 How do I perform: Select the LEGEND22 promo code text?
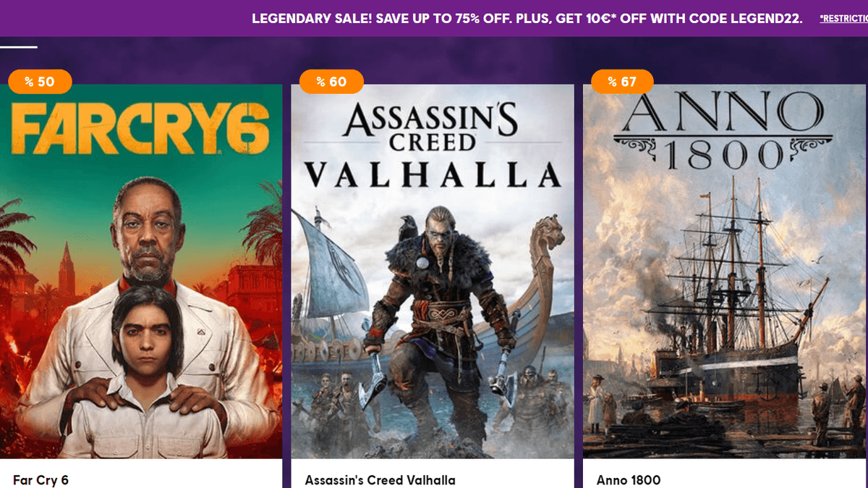(x=765, y=18)
